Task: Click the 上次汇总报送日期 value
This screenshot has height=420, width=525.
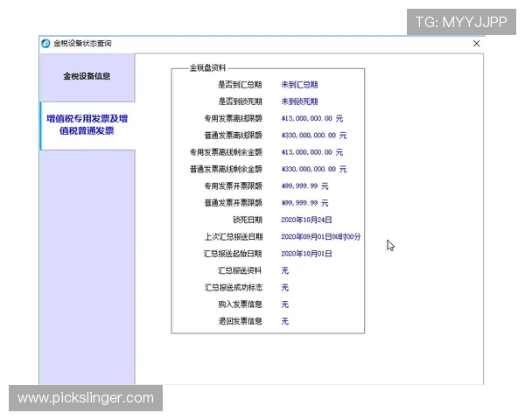Action: click(321, 237)
